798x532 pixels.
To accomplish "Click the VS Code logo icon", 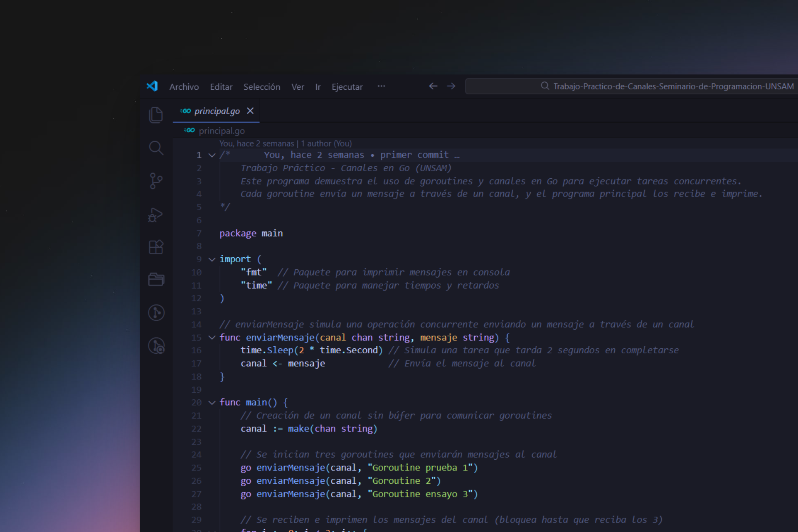I will click(x=152, y=86).
